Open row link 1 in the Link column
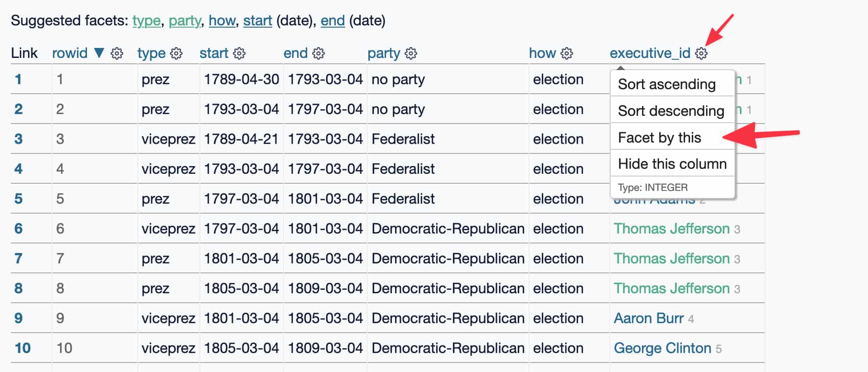 point(18,79)
